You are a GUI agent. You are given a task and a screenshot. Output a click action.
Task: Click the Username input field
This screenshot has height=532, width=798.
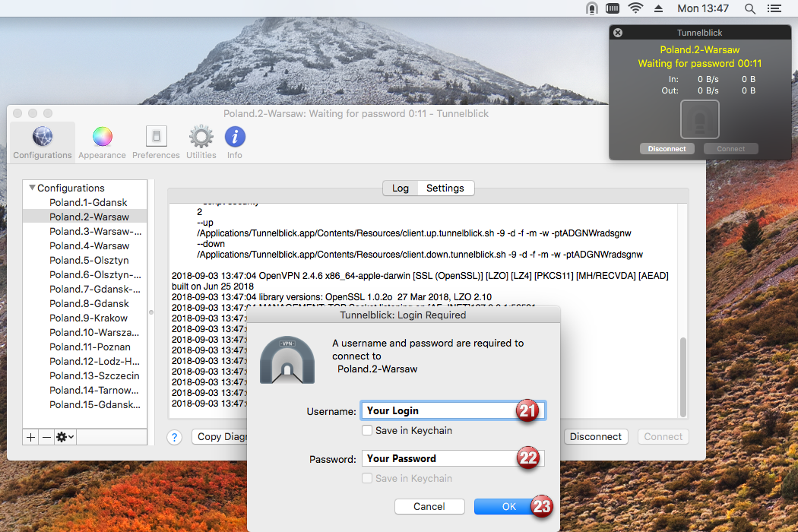(453, 410)
